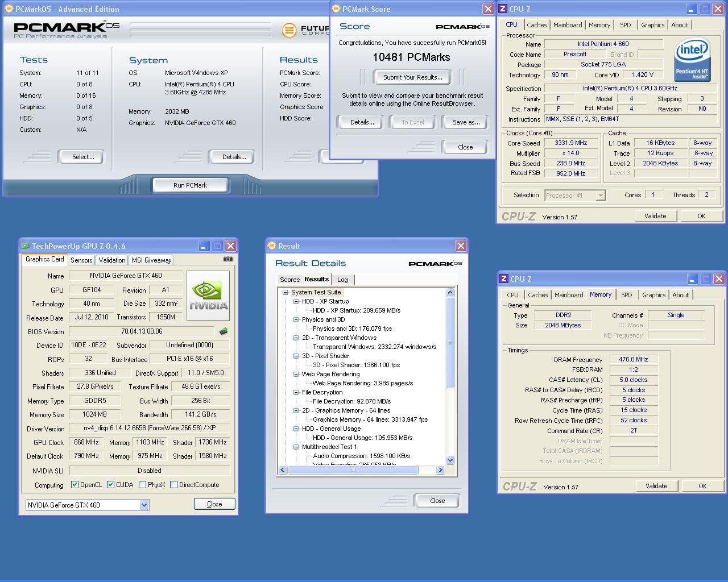Screen dimensions: 728x582
Task: Open the MSI Giveaway tab
Action: pyautogui.click(x=151, y=260)
